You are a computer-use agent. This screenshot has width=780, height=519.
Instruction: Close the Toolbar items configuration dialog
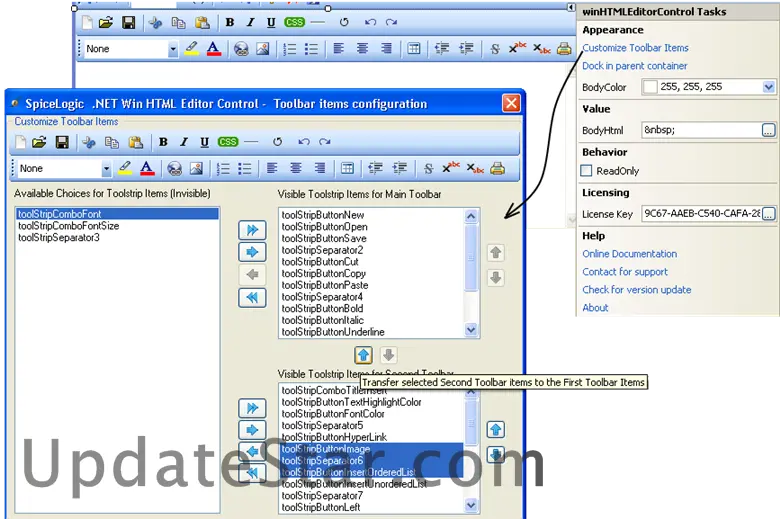511,104
